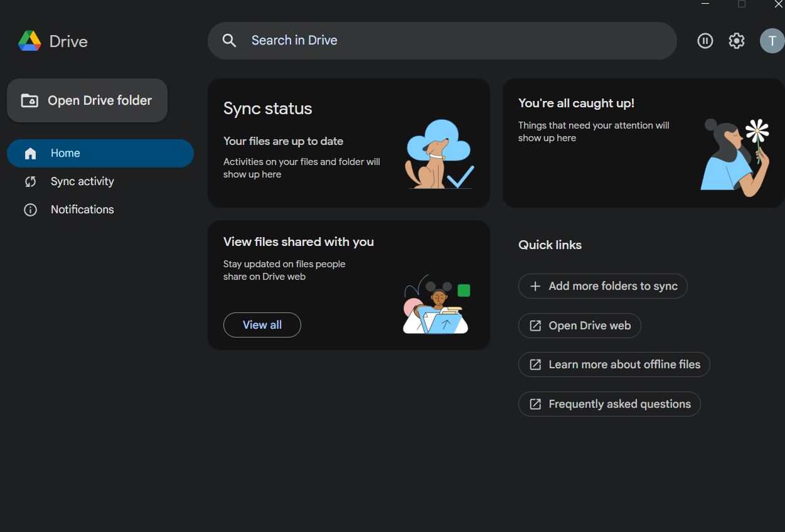This screenshot has width=785, height=532.
Task: Click the plus icon for adding folders
Action: pos(535,286)
